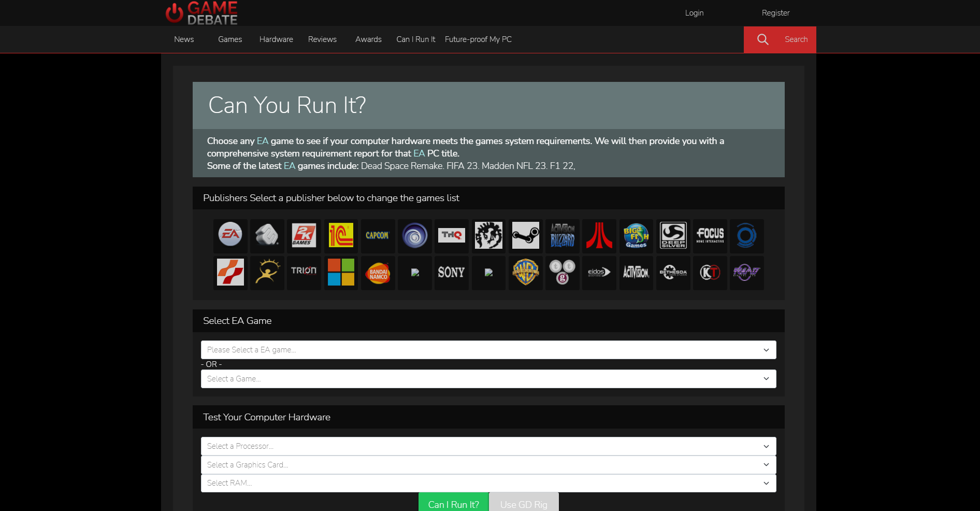Select the blue ring publisher logo
The height and width of the screenshot is (511, 980).
click(747, 235)
